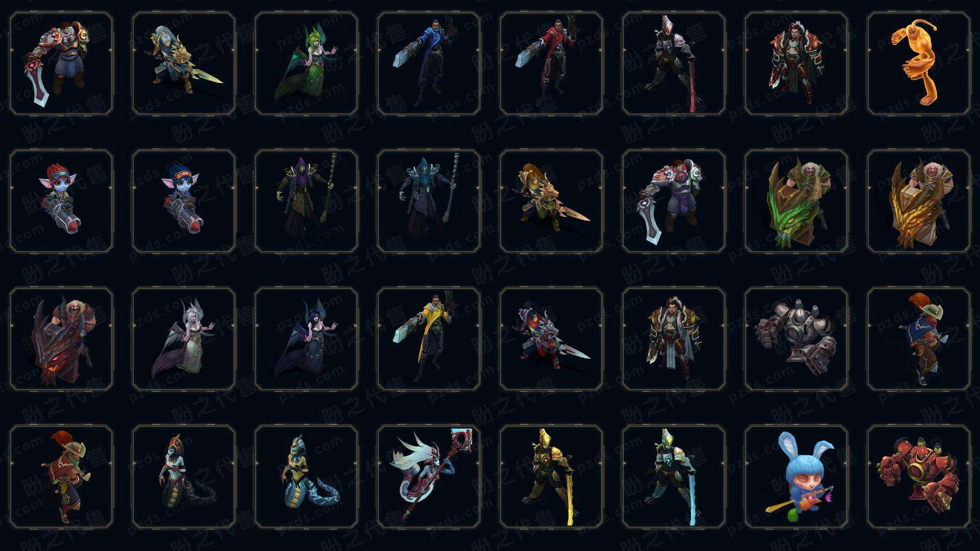The image size is (980, 551).
Task: Choose the green-haired Morgana skin tile
Action: [x=306, y=64]
